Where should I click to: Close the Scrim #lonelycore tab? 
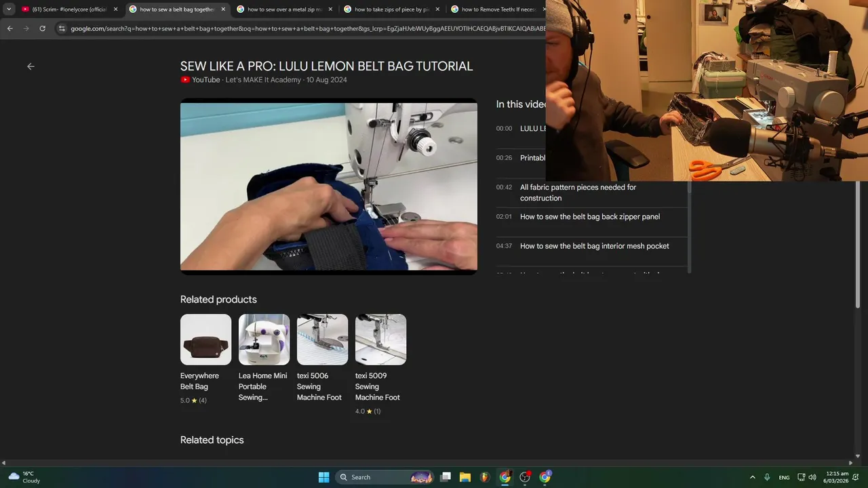pyautogui.click(x=115, y=9)
